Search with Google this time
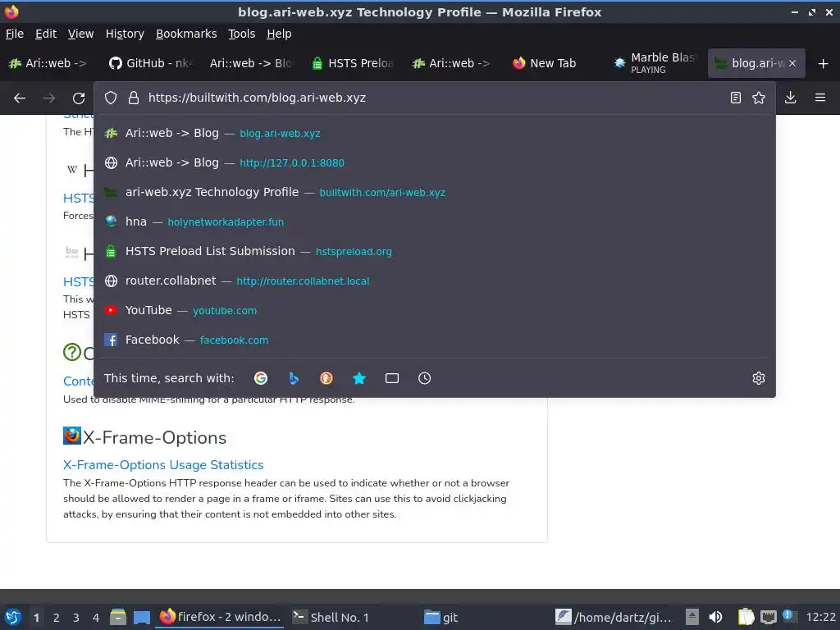This screenshot has height=630, width=840. coord(261,378)
